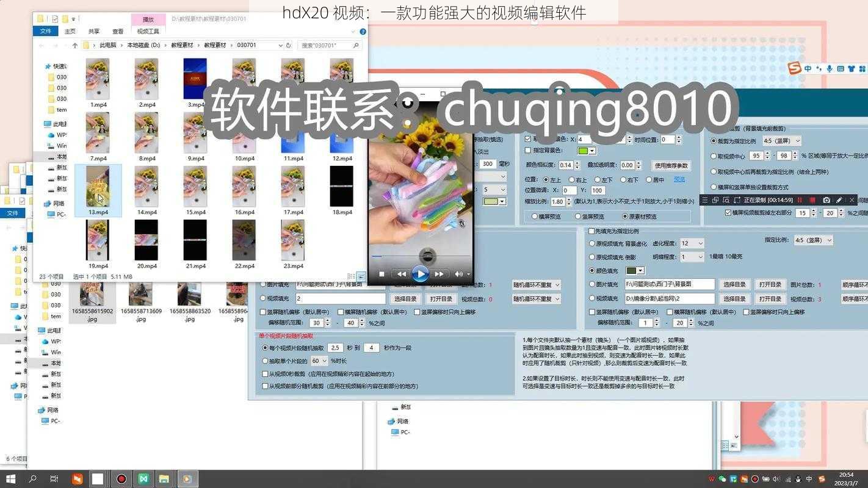This screenshot has width=868, height=488.
Task: Take a screenshot with the recorder camera icon
Action: pos(826,200)
